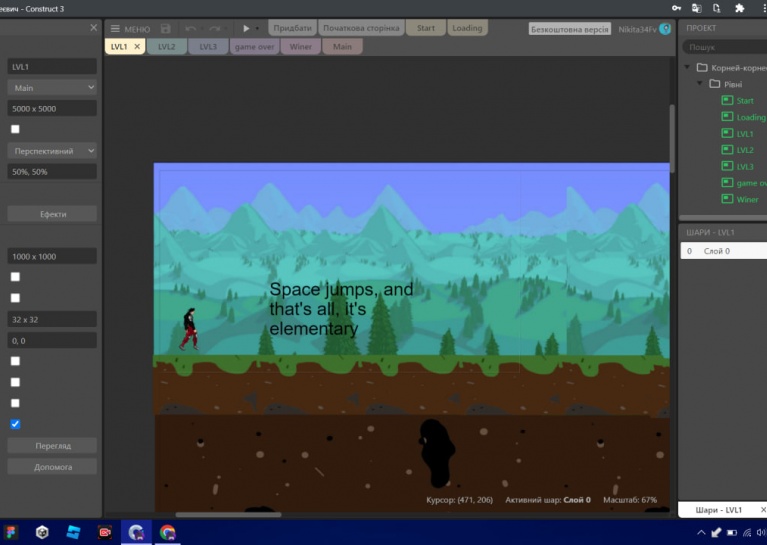Image resolution: width=767 pixels, height=545 pixels.
Task: Open the Nikita34Fv account avatar
Action: coord(665,29)
